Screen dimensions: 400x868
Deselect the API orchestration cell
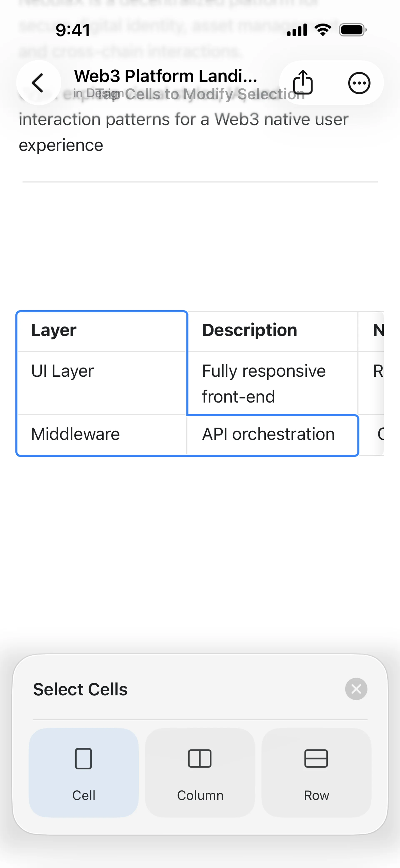pyautogui.click(x=272, y=435)
